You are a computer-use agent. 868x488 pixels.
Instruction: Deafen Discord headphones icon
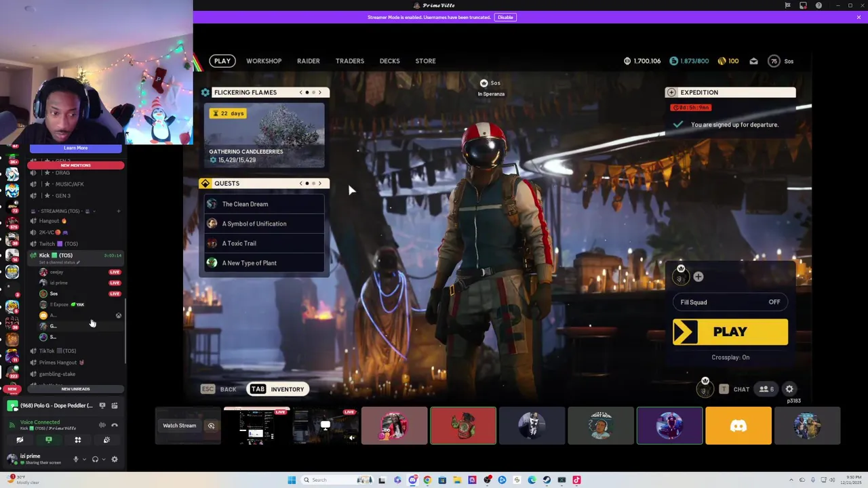pos(95,460)
